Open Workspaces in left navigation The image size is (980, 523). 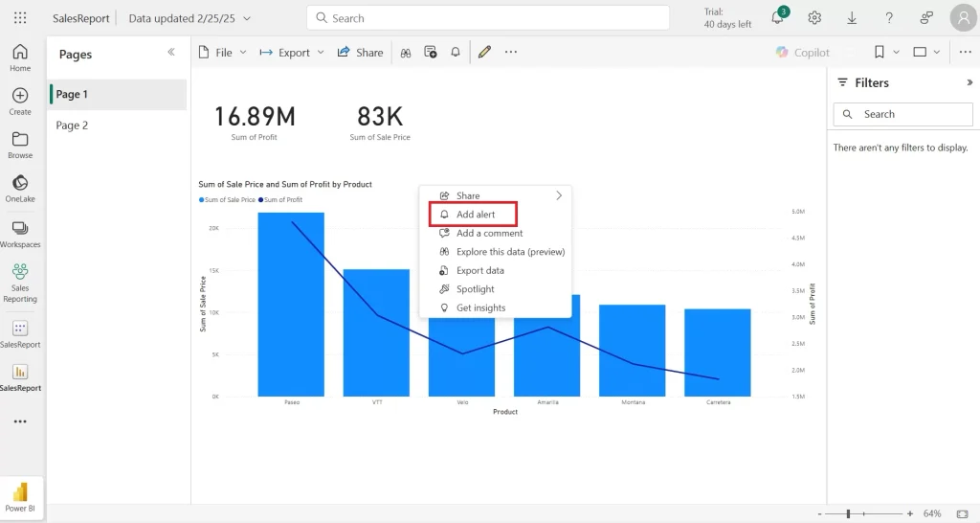click(20, 234)
